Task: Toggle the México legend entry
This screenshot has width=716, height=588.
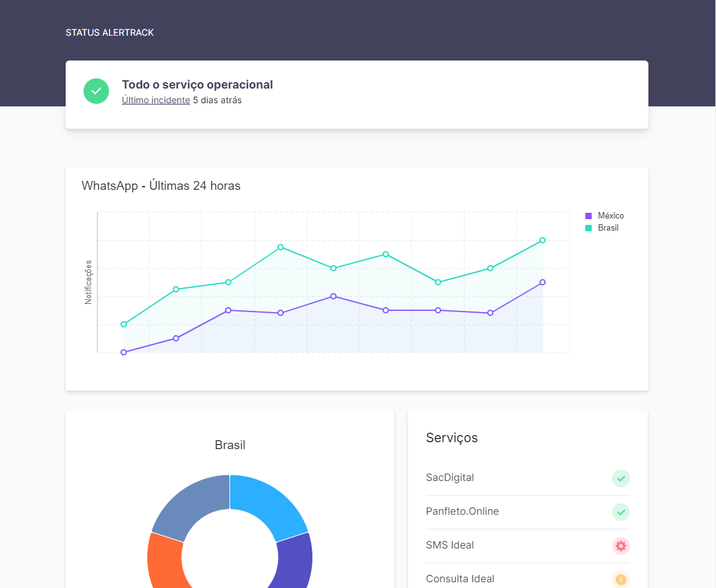Action: (x=604, y=216)
